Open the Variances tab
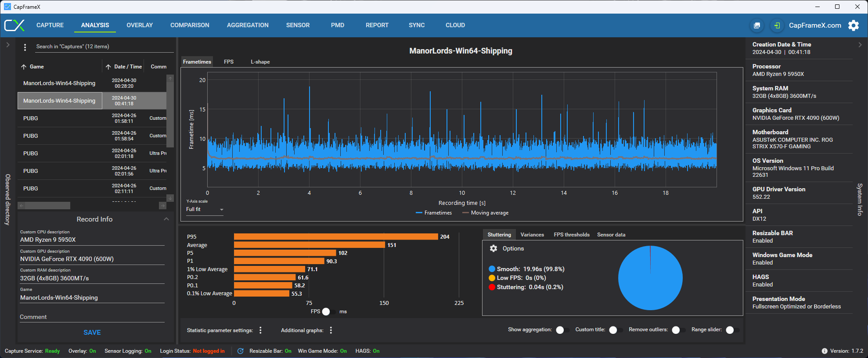Viewport: 868px width, 358px height. click(532, 235)
